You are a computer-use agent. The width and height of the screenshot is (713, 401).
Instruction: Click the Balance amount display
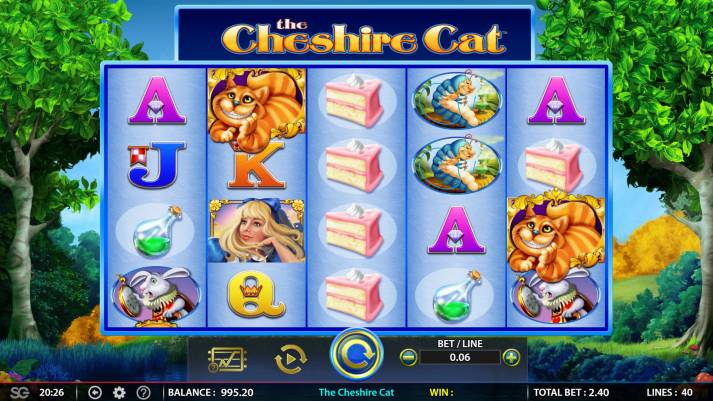[211, 392]
